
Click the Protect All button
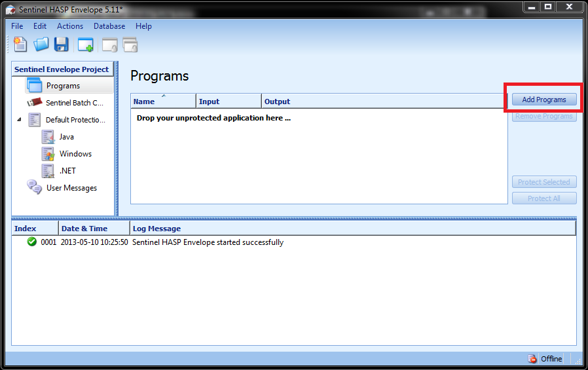pyautogui.click(x=544, y=198)
